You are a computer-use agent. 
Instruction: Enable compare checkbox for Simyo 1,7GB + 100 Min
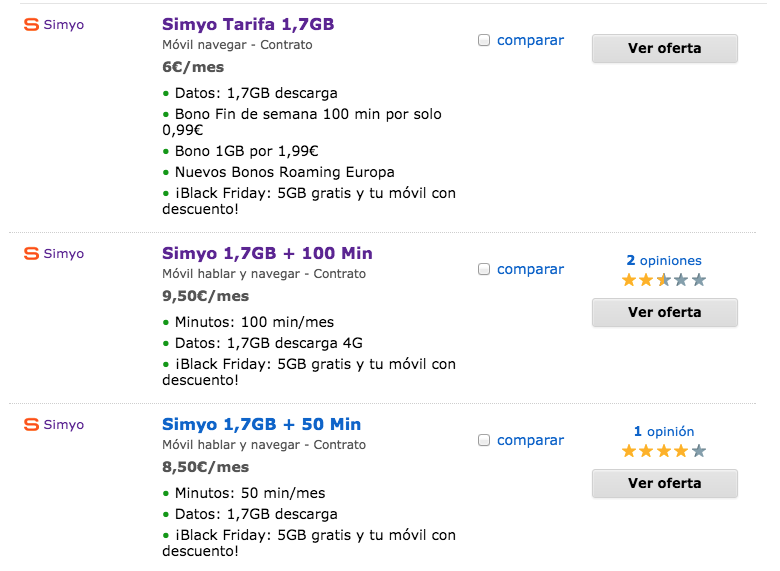pos(484,270)
